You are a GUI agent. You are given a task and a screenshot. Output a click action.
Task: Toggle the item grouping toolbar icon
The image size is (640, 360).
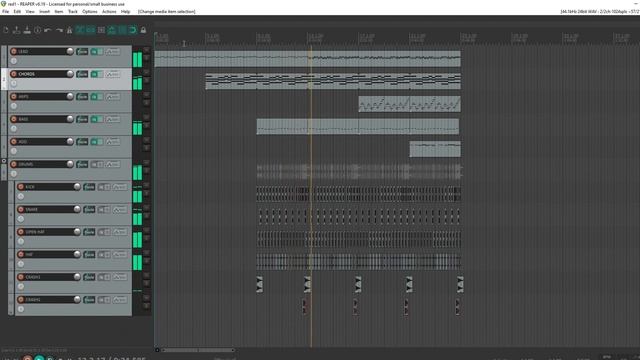[x=91, y=30]
